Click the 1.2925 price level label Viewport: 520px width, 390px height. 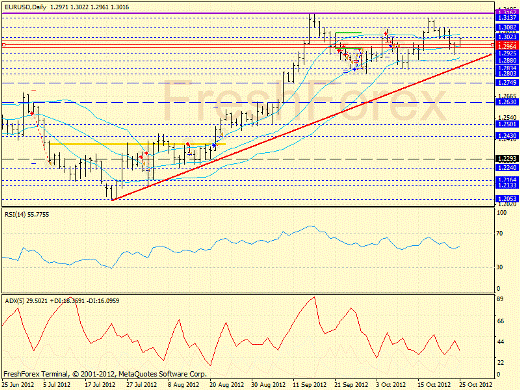507,53
